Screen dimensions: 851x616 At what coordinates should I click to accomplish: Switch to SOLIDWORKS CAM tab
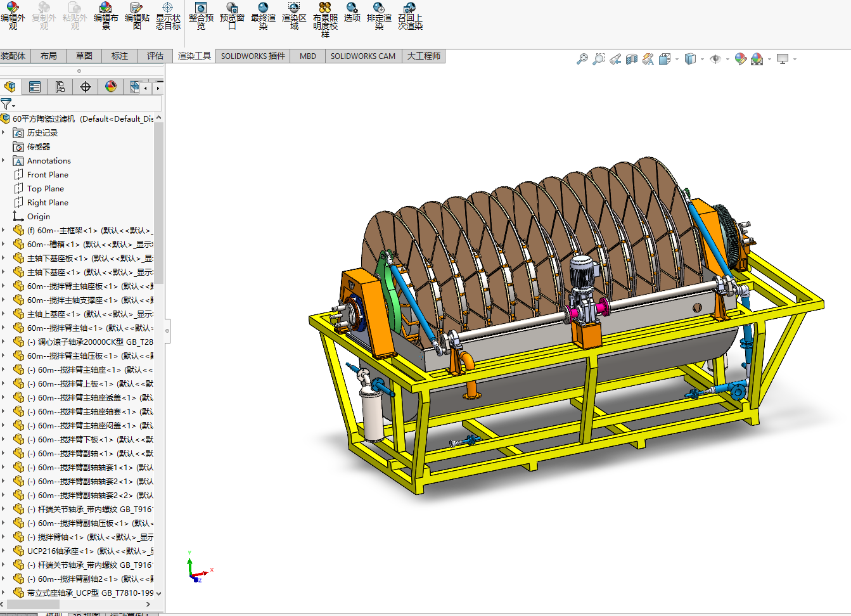tap(363, 56)
